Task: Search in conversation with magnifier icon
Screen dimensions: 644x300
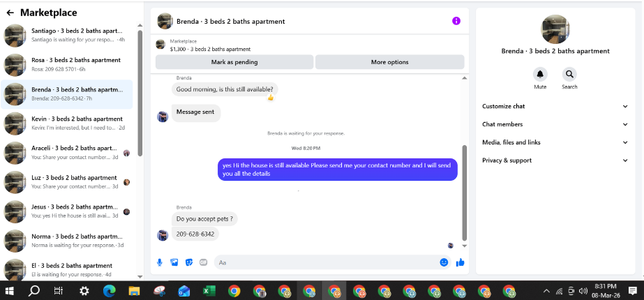Action: coord(569,75)
